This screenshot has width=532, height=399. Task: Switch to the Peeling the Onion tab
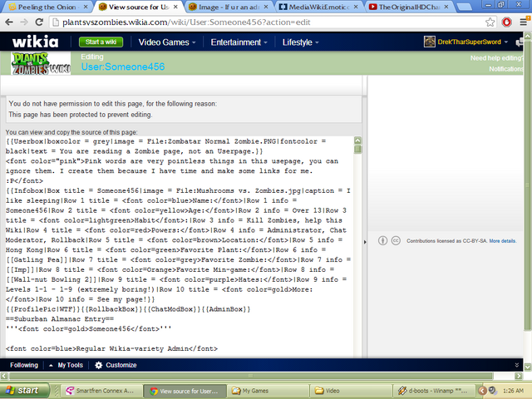[x=47, y=7]
